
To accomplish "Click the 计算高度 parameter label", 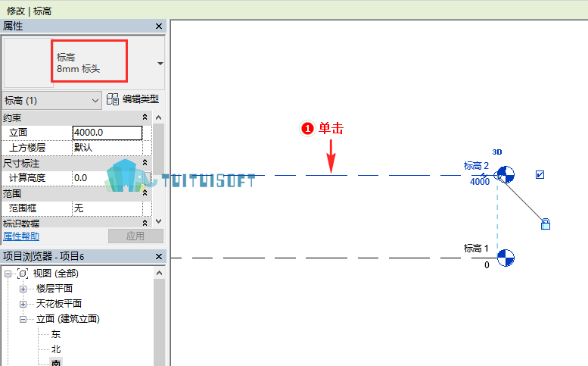I will [27, 178].
